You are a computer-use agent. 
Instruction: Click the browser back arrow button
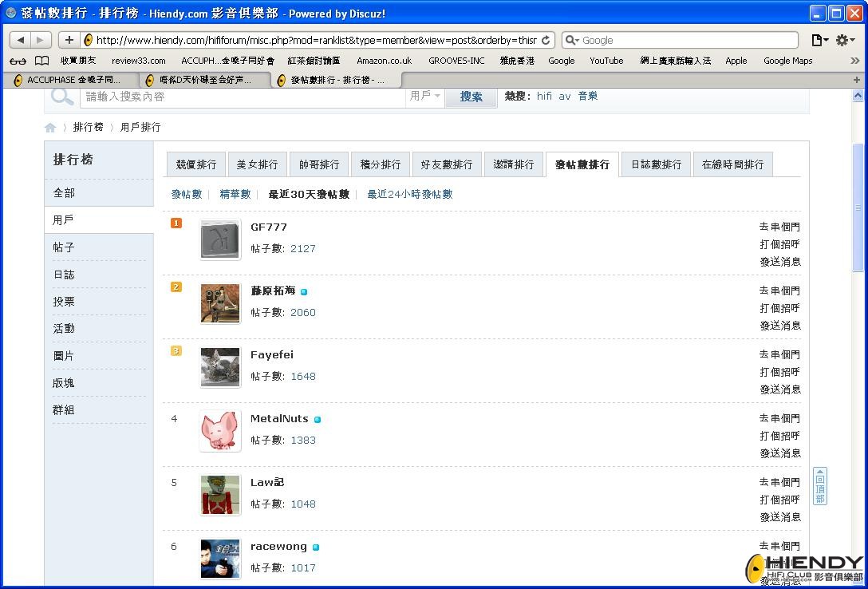coord(21,40)
